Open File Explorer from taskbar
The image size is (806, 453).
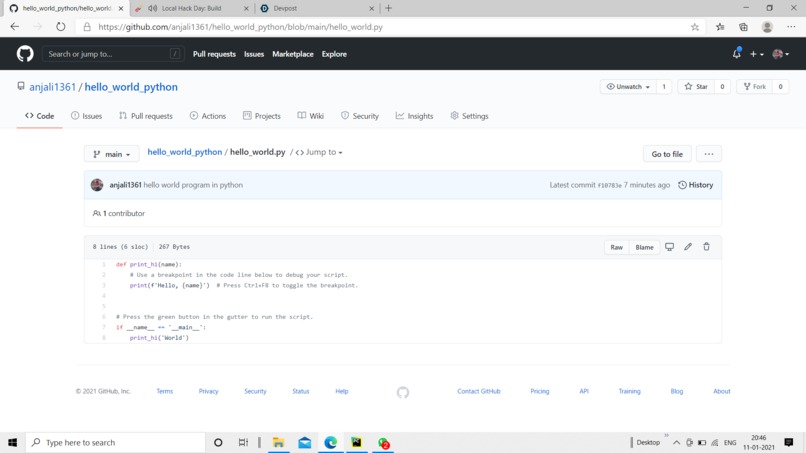tap(278, 442)
